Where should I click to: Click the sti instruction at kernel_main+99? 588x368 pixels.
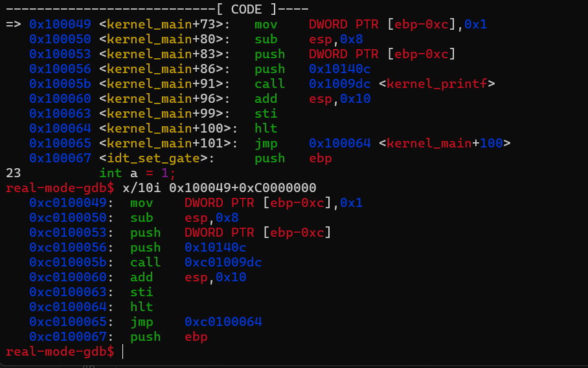(266, 114)
